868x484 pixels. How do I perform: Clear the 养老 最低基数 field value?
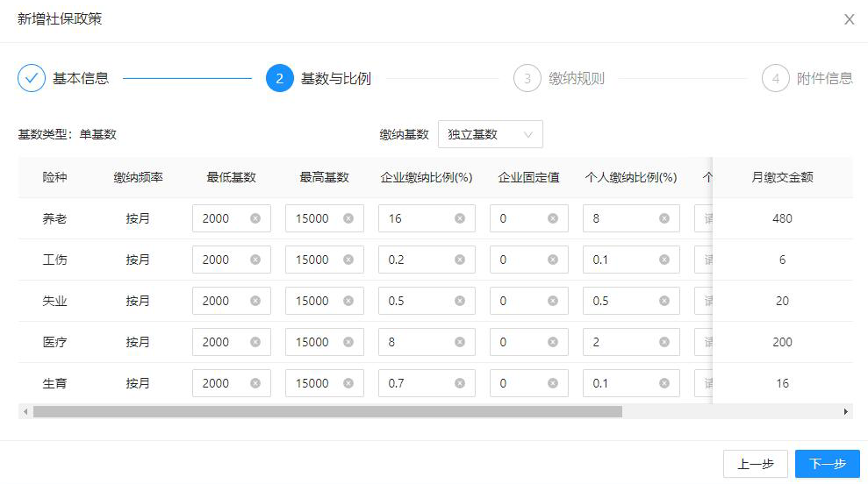[x=255, y=218]
